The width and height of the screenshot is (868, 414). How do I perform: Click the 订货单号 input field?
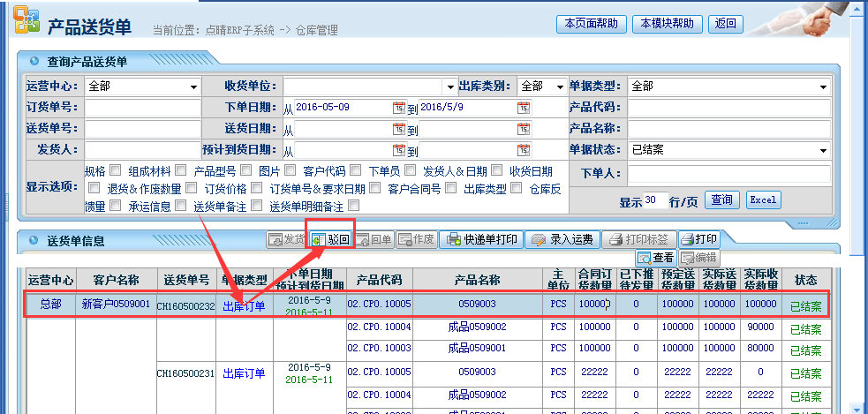(x=142, y=108)
